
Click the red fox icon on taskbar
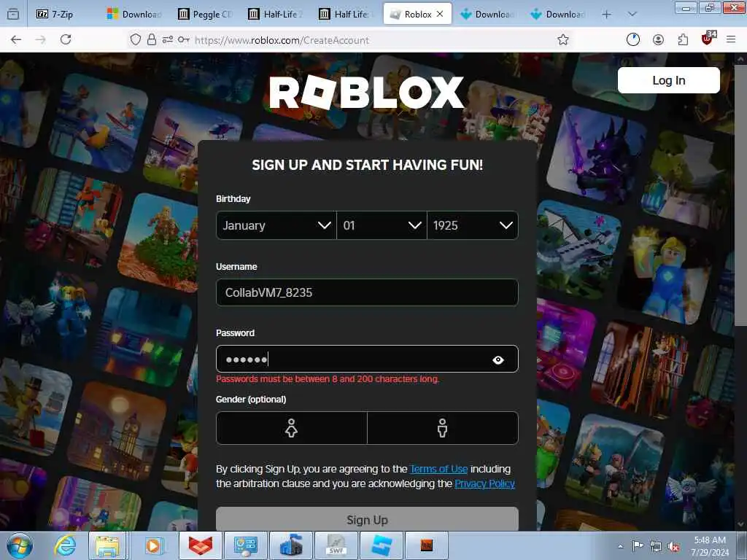coord(201,545)
